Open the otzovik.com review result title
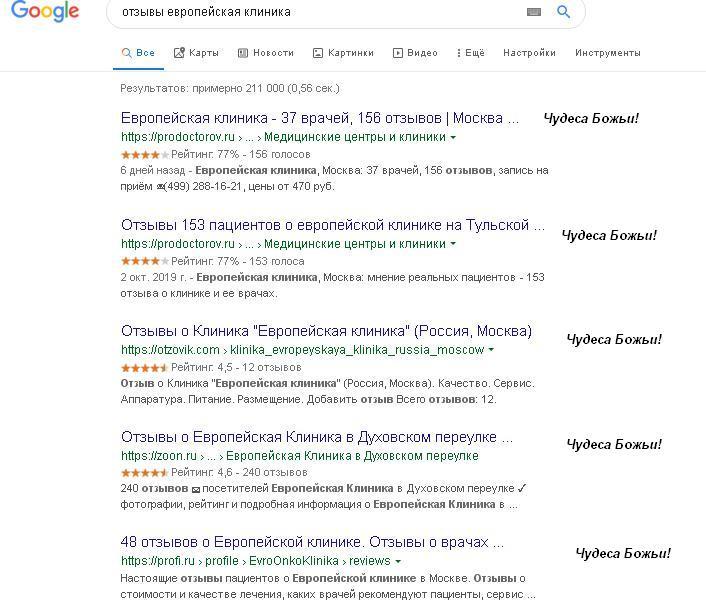This screenshot has height=607, width=706. pos(326,331)
